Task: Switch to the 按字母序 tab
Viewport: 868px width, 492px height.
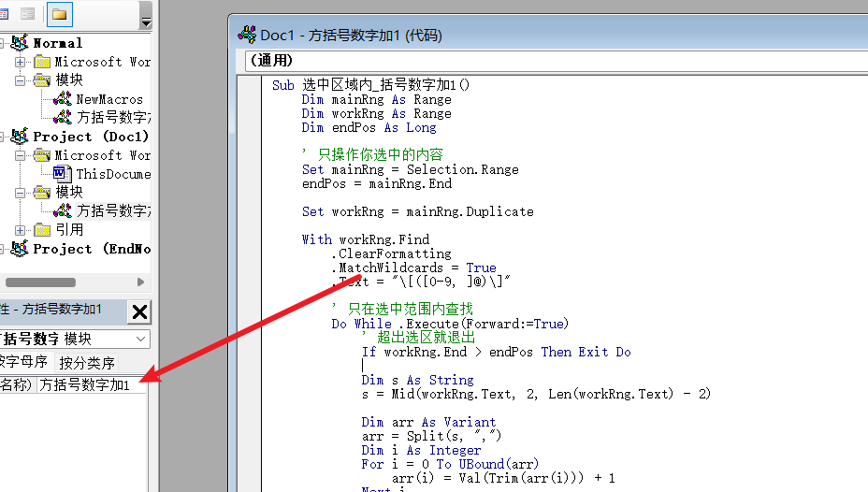Action: [x=23, y=362]
